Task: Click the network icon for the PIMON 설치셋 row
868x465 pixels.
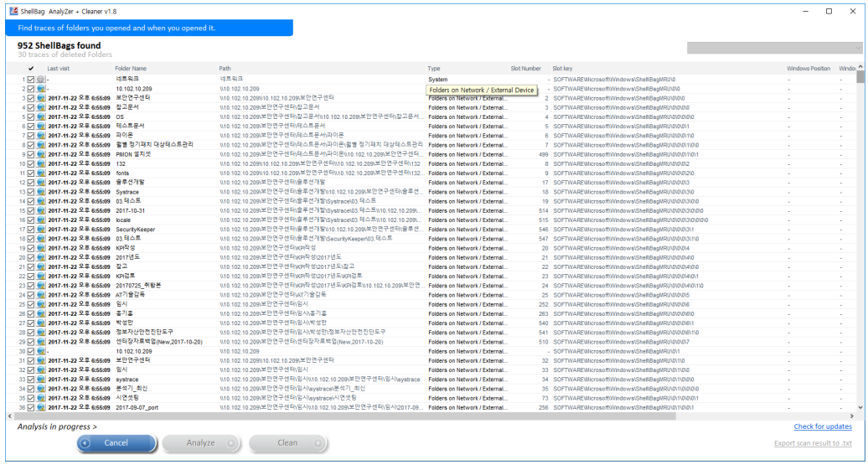Action: pos(40,154)
